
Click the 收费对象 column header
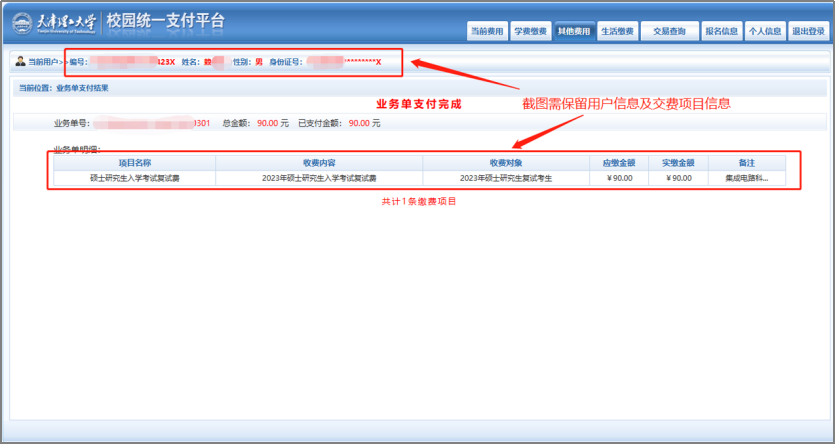506,162
